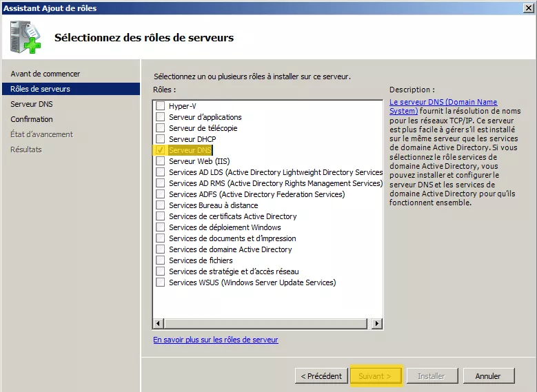
Task: Open the Rôles de serveurs step
Action: tap(71, 89)
